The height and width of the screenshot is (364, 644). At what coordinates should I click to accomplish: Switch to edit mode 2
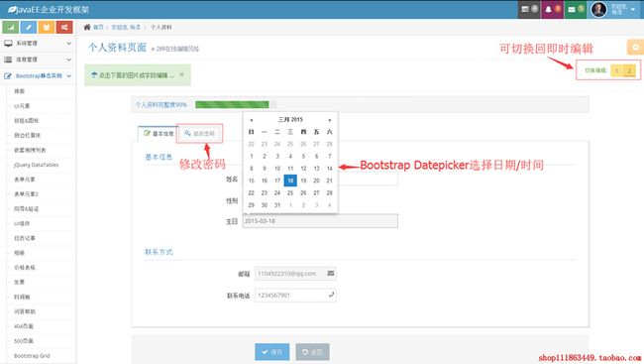(629, 70)
